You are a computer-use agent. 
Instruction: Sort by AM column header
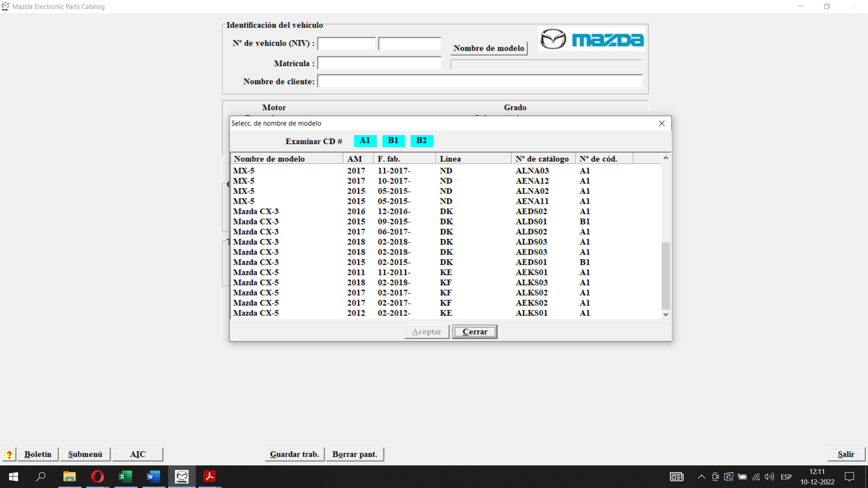tap(358, 158)
